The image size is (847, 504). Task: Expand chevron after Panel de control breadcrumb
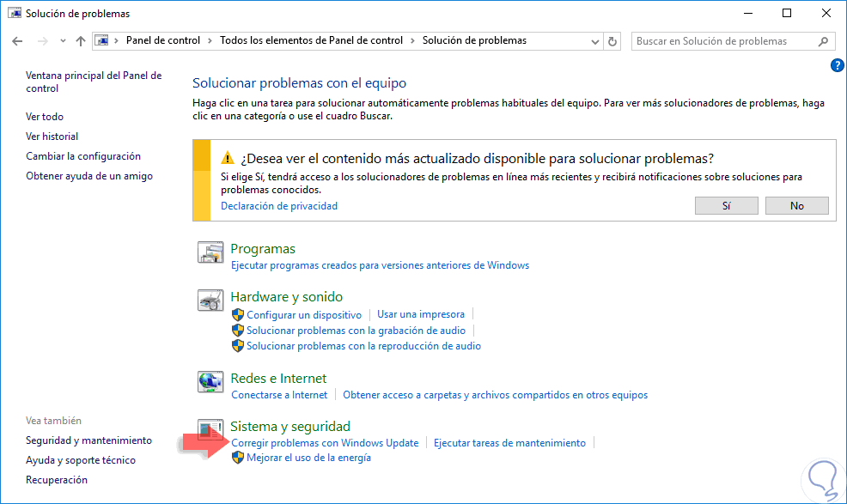point(210,41)
